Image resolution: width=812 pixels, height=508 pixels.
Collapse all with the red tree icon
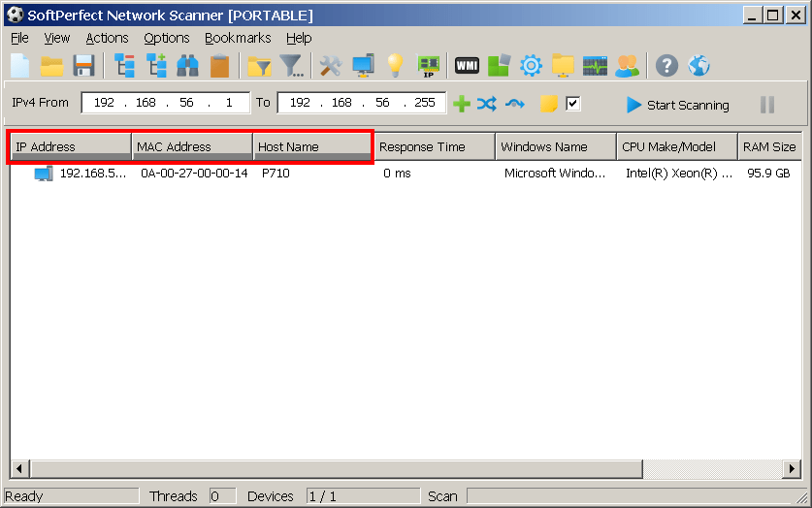[124, 66]
